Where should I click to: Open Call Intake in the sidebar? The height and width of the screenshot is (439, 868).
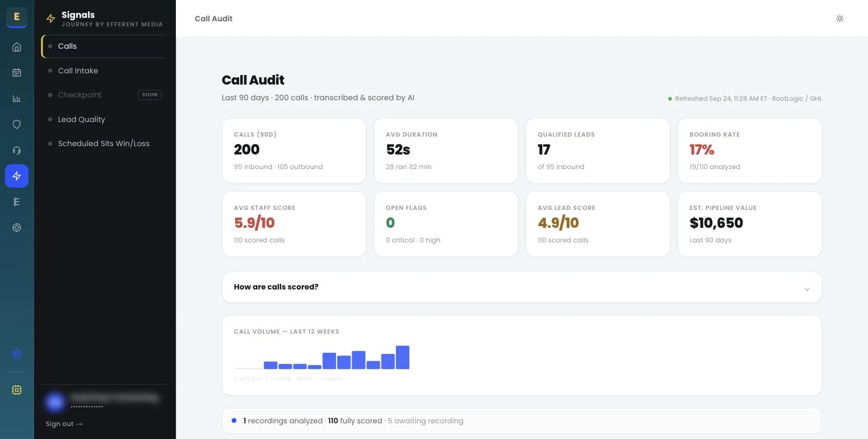tap(104, 71)
